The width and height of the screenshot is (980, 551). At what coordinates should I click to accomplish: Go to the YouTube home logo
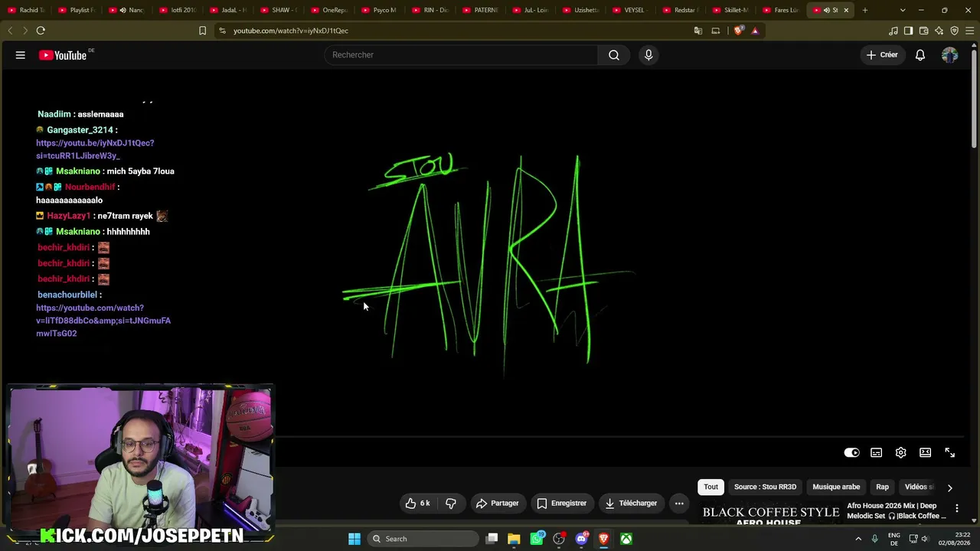click(x=63, y=55)
